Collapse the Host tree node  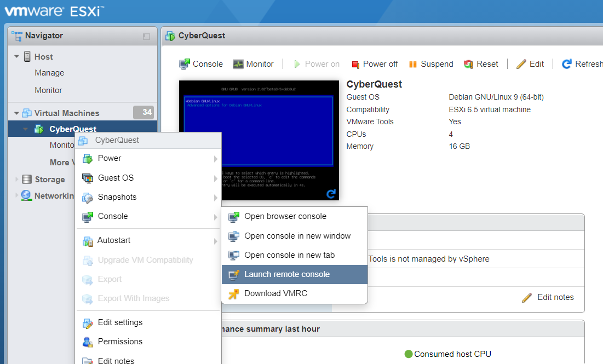coord(16,56)
